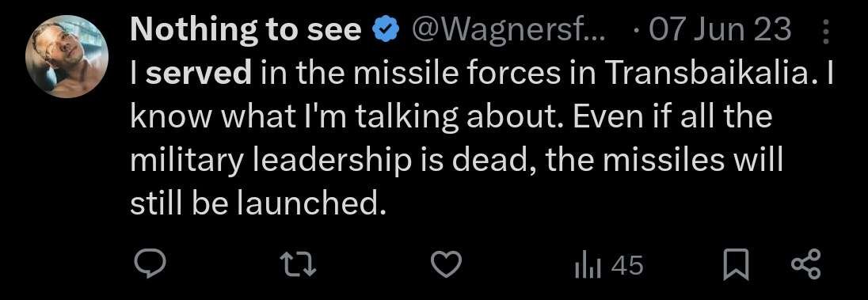Like the tweet with the heart icon
This screenshot has width=868, height=300.
click(446, 265)
